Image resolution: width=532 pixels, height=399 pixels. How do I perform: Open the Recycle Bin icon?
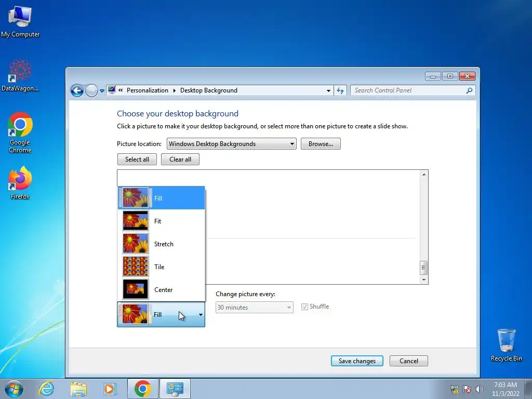click(x=506, y=345)
